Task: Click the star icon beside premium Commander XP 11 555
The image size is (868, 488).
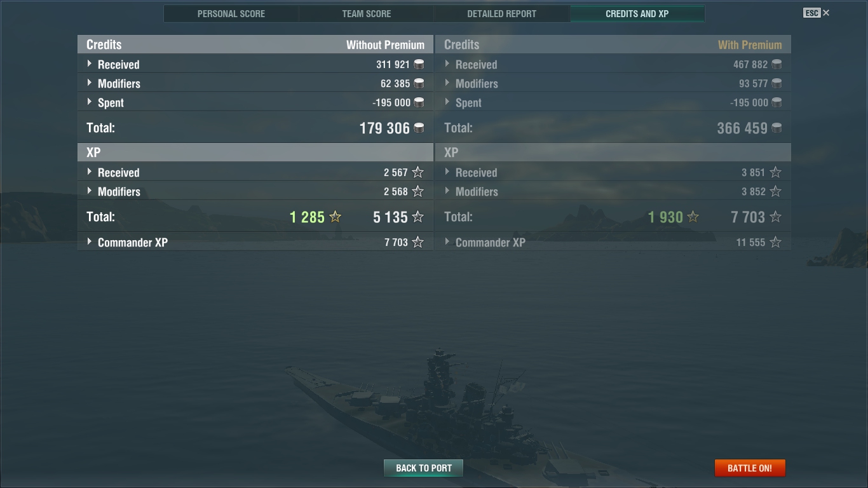Action: point(775,242)
